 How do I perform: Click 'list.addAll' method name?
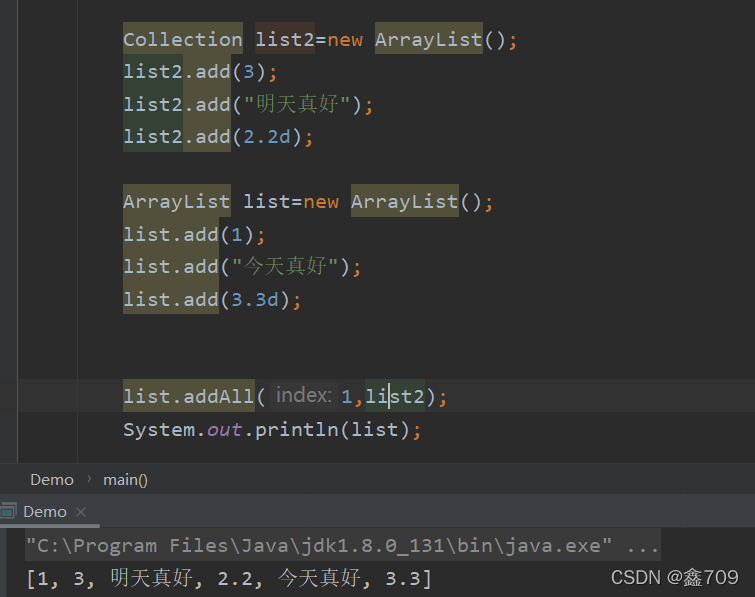click(189, 396)
